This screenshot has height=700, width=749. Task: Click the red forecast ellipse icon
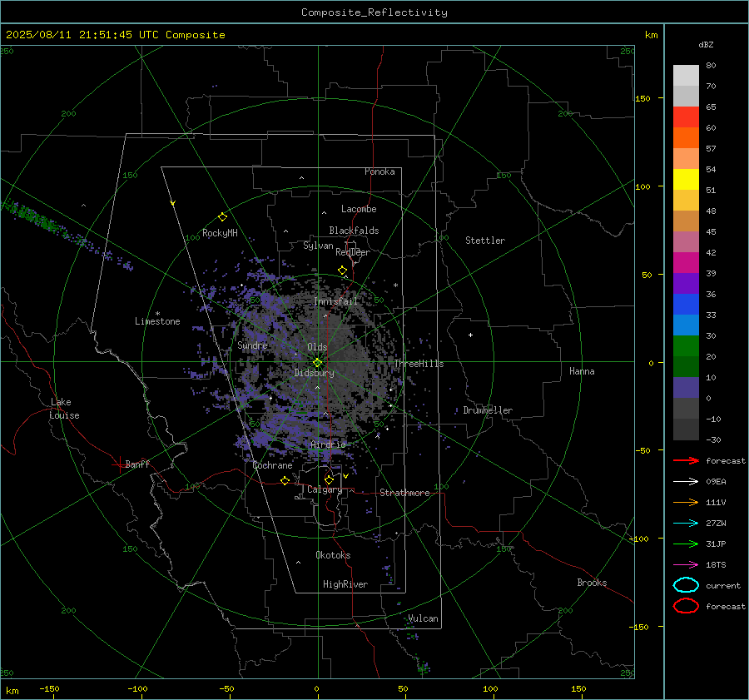click(x=686, y=606)
